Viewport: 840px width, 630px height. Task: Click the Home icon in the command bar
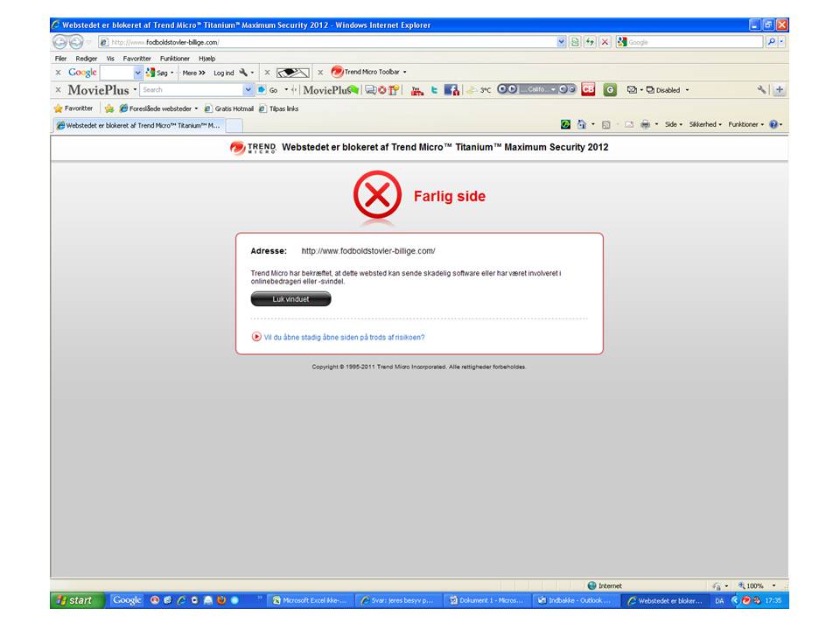[582, 124]
